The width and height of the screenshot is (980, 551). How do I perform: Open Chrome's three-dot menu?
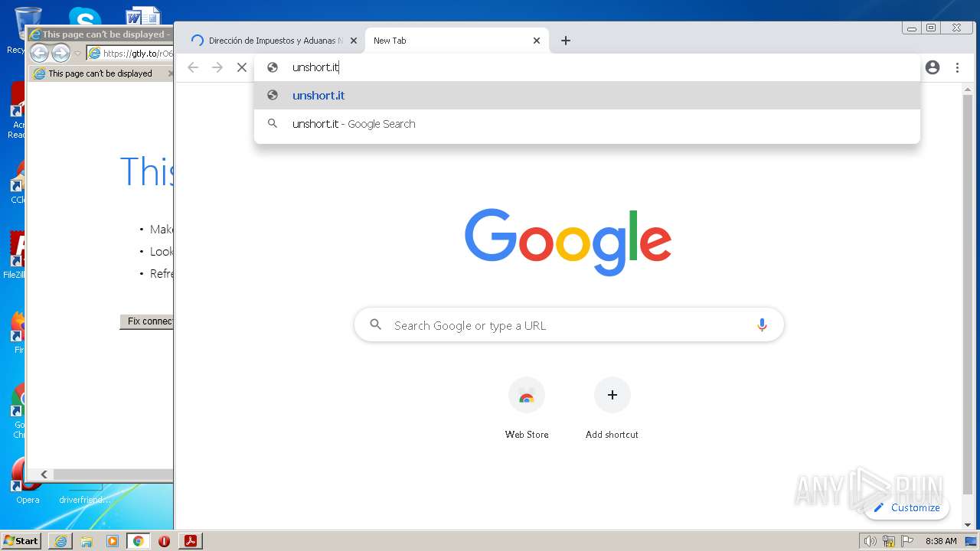tap(957, 67)
